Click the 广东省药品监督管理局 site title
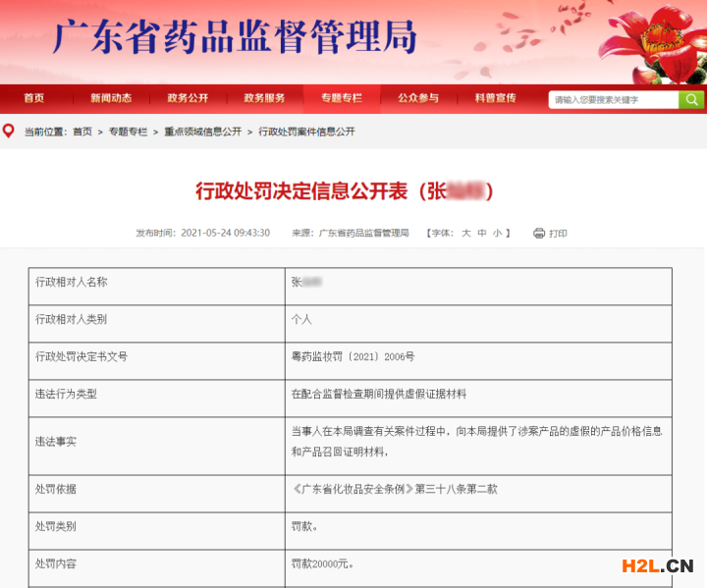This screenshot has height=588, width=707. [x=234, y=37]
